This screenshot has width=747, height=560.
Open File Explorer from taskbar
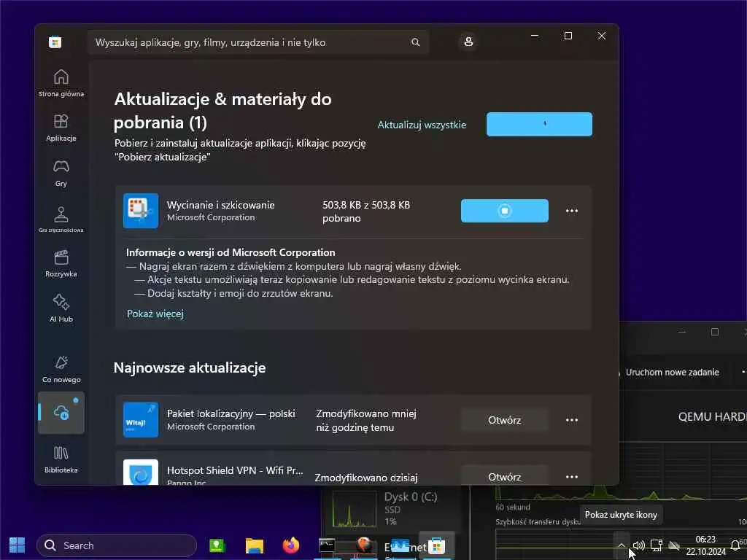[x=255, y=545]
